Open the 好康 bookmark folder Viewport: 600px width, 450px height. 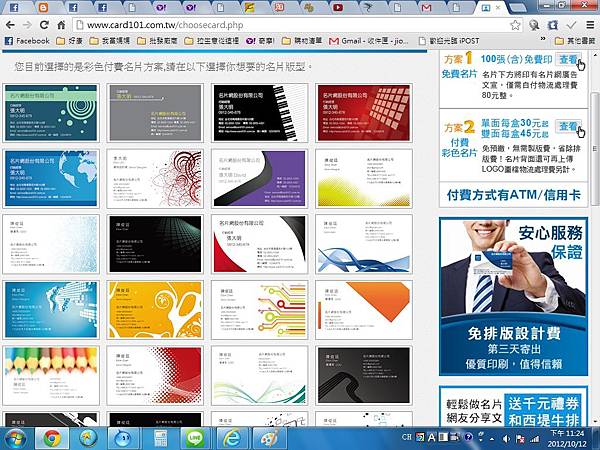point(69,41)
